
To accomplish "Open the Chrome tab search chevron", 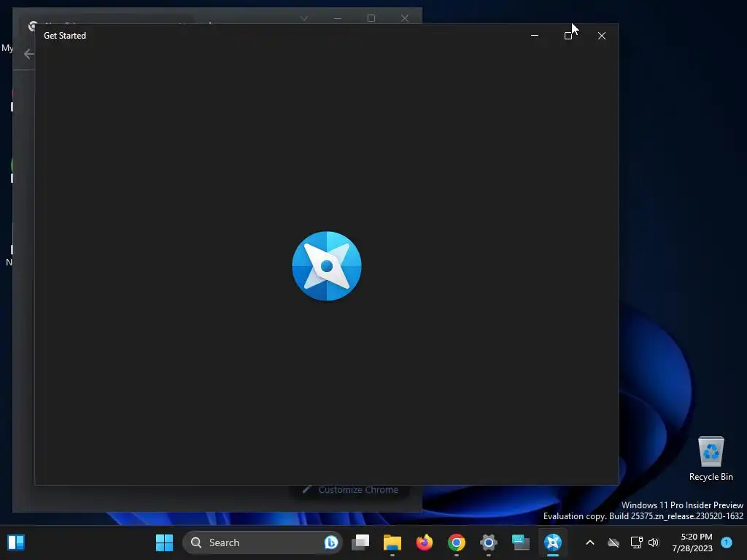I will pos(304,18).
